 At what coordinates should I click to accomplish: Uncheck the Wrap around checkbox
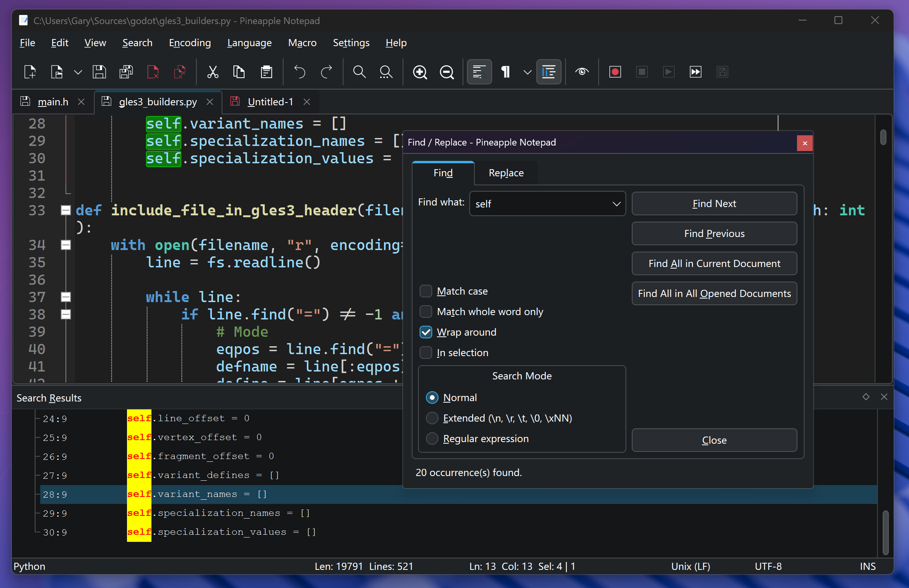(x=426, y=332)
